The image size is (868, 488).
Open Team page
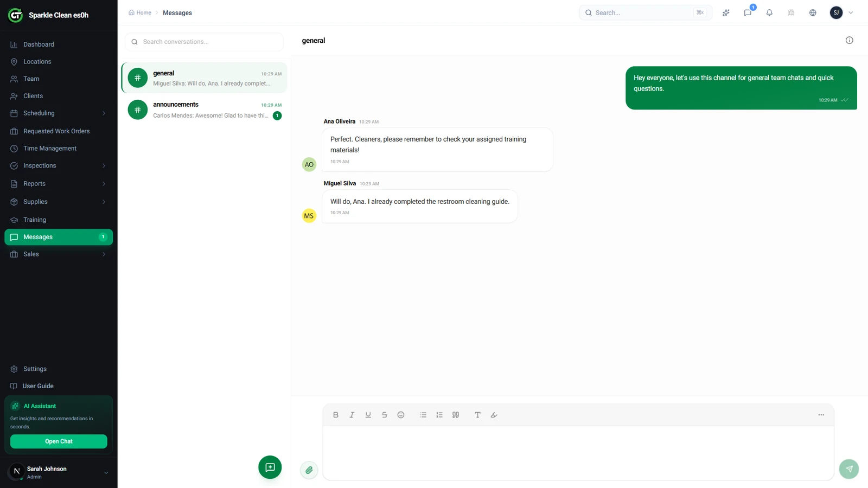pyautogui.click(x=59, y=79)
